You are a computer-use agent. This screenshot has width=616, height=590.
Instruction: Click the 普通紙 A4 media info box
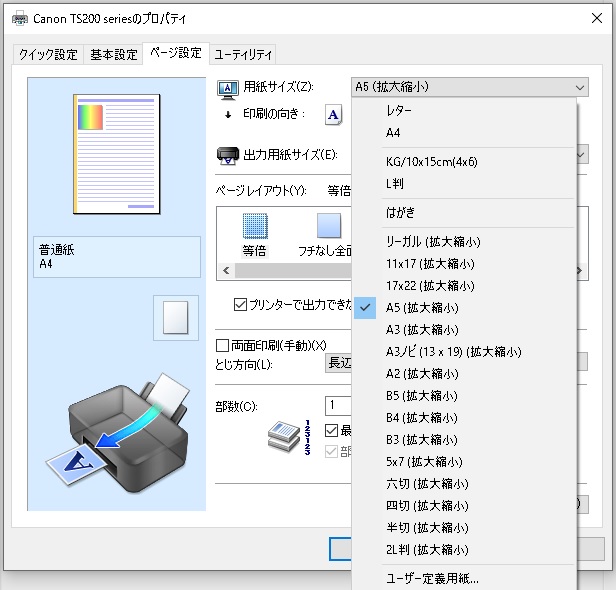(117, 257)
